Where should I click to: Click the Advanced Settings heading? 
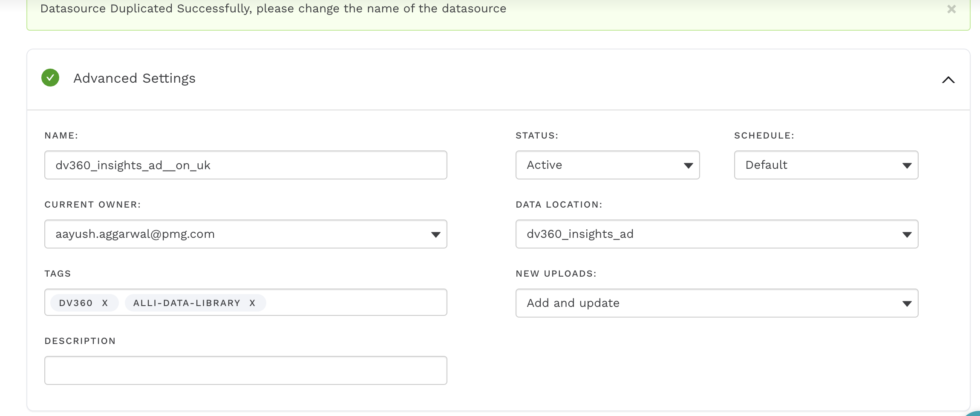click(134, 78)
